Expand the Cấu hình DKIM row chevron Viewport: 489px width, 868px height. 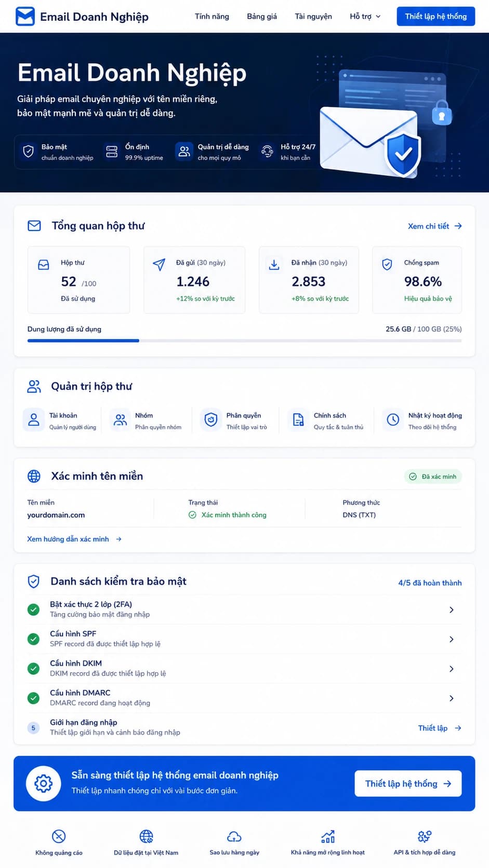[x=451, y=669]
